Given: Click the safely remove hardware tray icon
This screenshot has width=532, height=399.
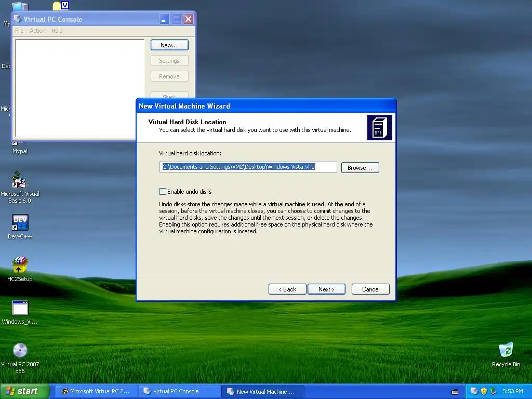Looking at the screenshot, I should click(x=494, y=391).
